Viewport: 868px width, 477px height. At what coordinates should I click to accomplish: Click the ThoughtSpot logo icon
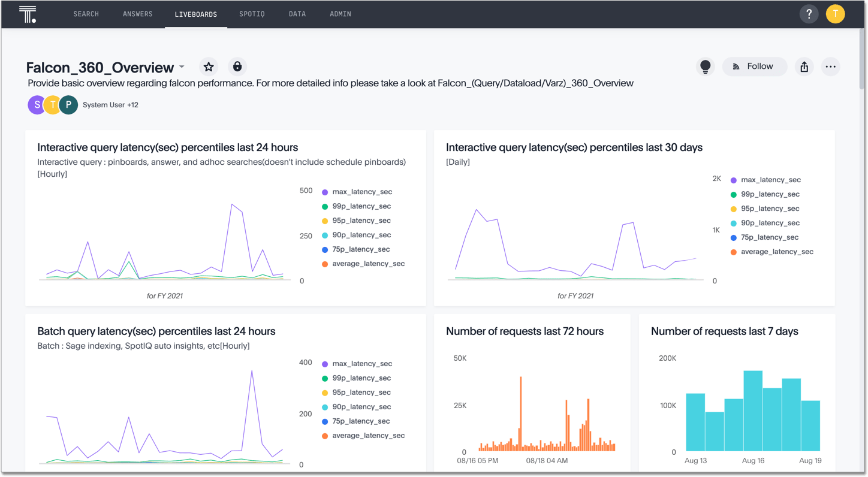[x=28, y=14]
